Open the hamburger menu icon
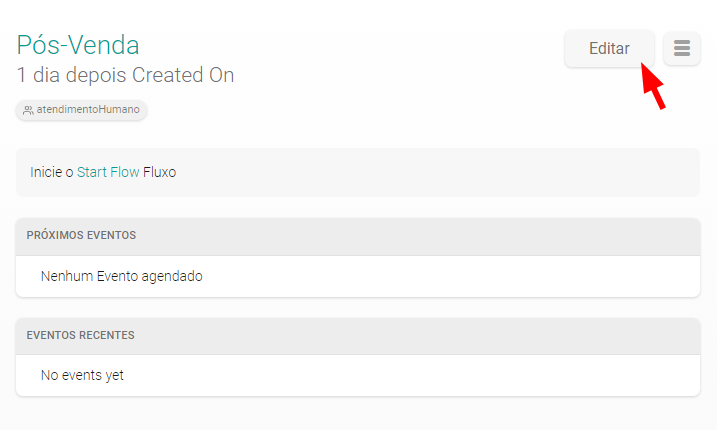 [682, 48]
